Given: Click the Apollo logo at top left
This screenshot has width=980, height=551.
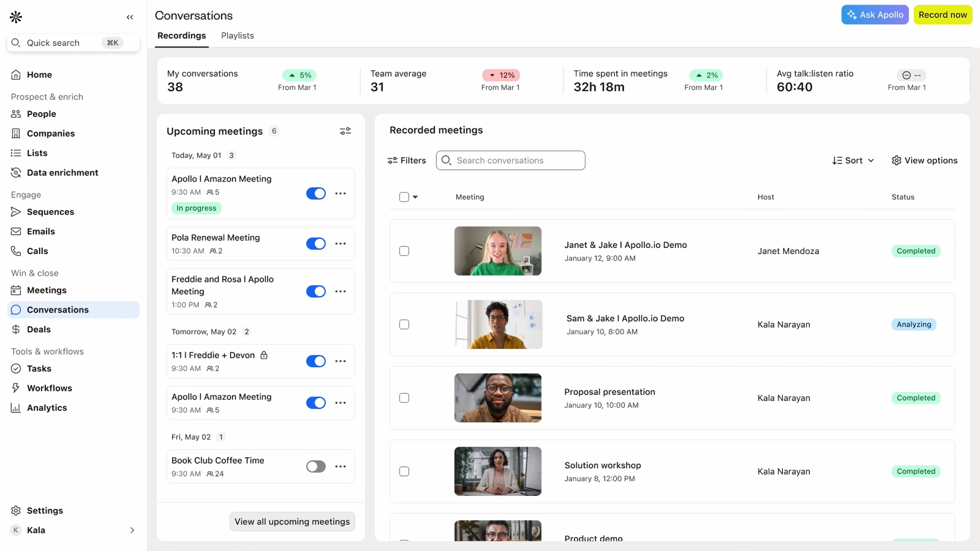Looking at the screenshot, I should 15,17.
